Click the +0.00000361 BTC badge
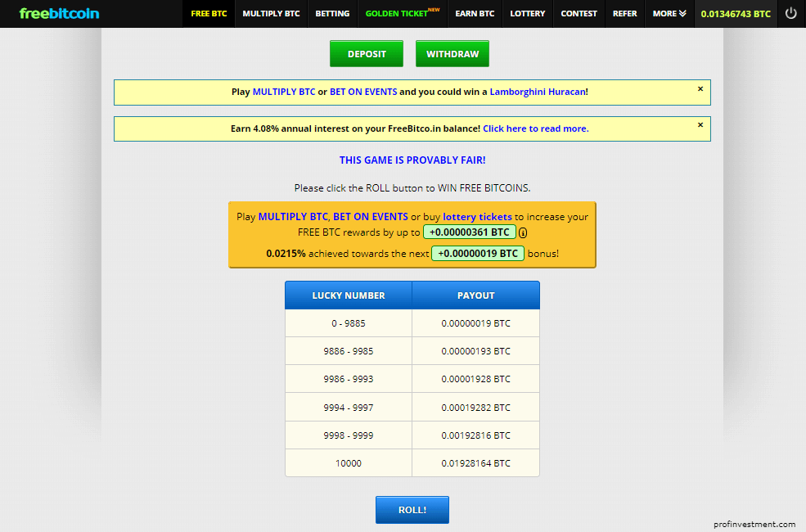The height and width of the screenshot is (532, 806). [470, 232]
